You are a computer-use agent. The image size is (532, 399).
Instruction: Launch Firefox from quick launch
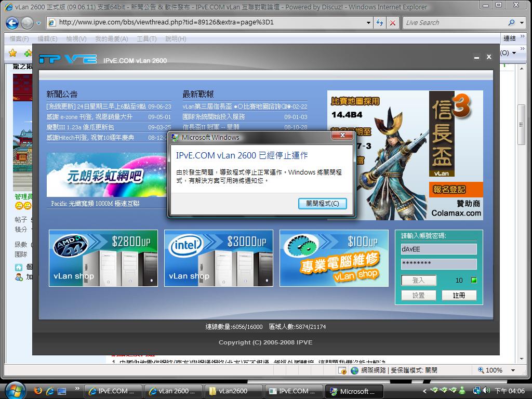pyautogui.click(x=38, y=391)
